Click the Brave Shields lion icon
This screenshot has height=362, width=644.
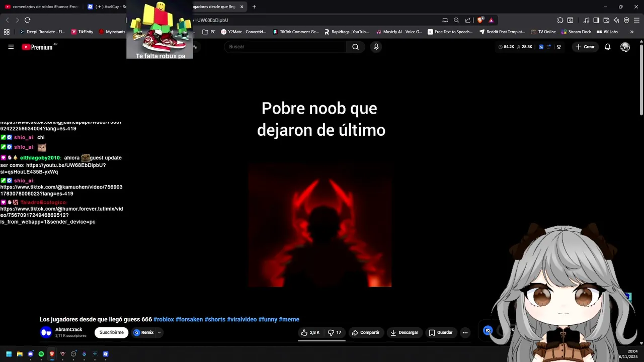pyautogui.click(x=480, y=20)
